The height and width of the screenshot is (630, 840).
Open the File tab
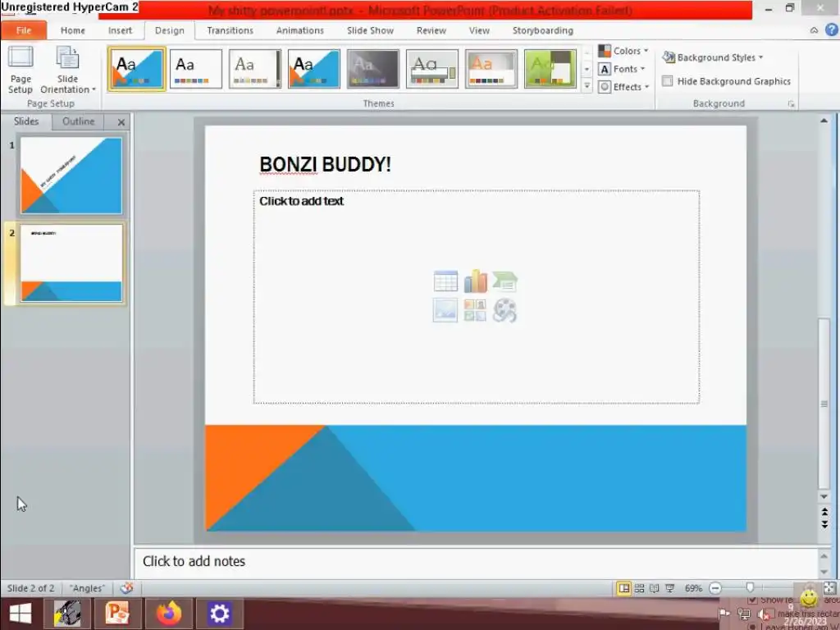24,30
